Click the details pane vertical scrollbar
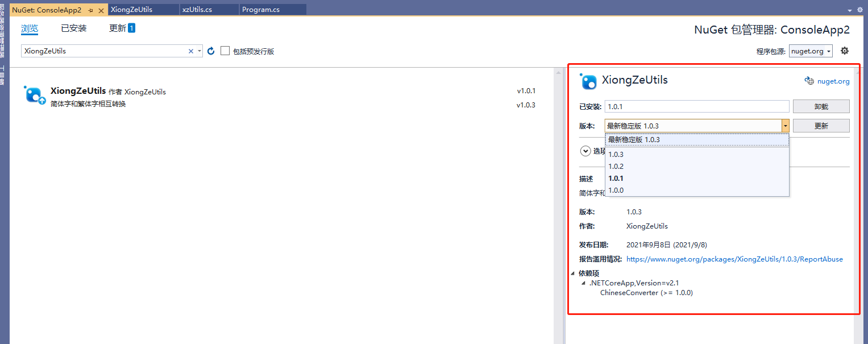This screenshot has height=344, width=868. (859, 206)
